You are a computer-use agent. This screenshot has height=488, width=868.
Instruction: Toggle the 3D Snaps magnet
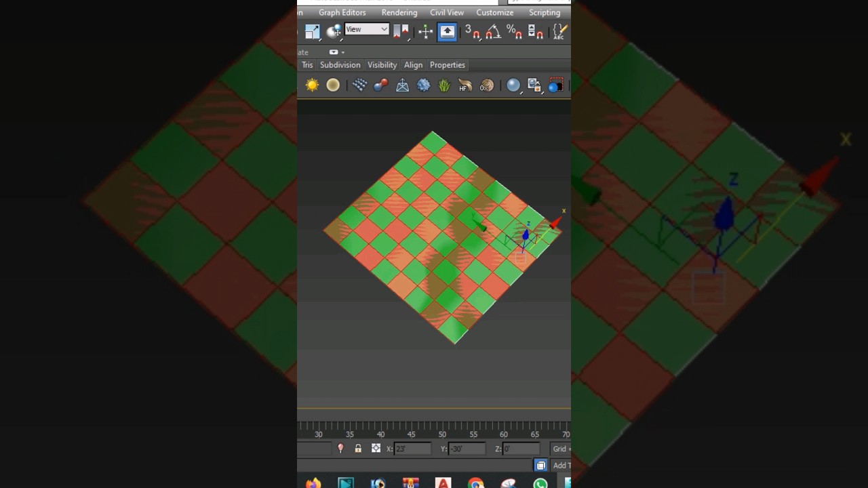[473, 31]
